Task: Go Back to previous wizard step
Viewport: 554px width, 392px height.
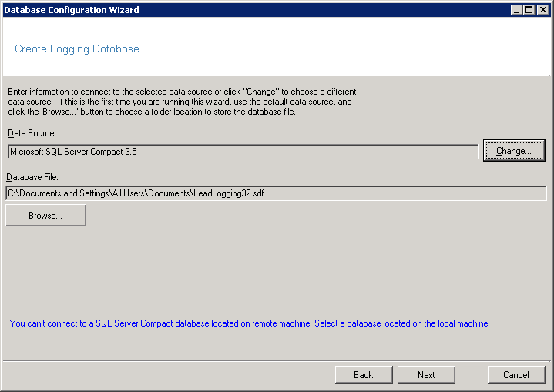Action: click(x=364, y=374)
